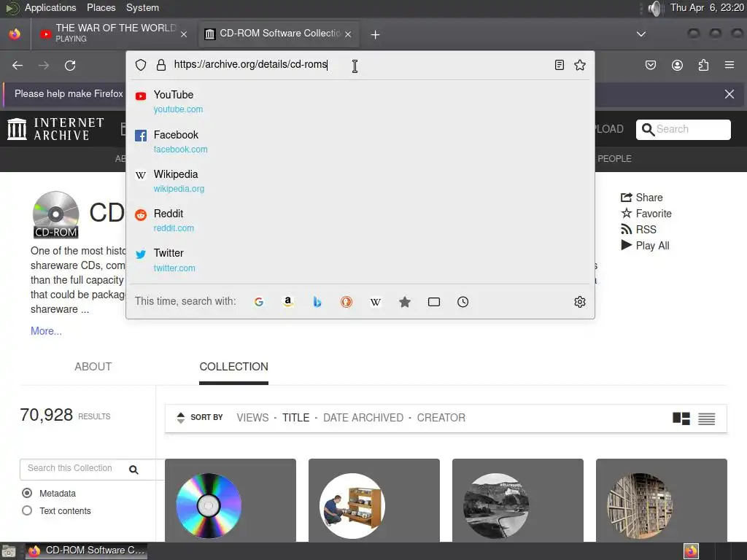Select the Metadata radio button
This screenshot has height=560, width=747.
pyautogui.click(x=27, y=493)
